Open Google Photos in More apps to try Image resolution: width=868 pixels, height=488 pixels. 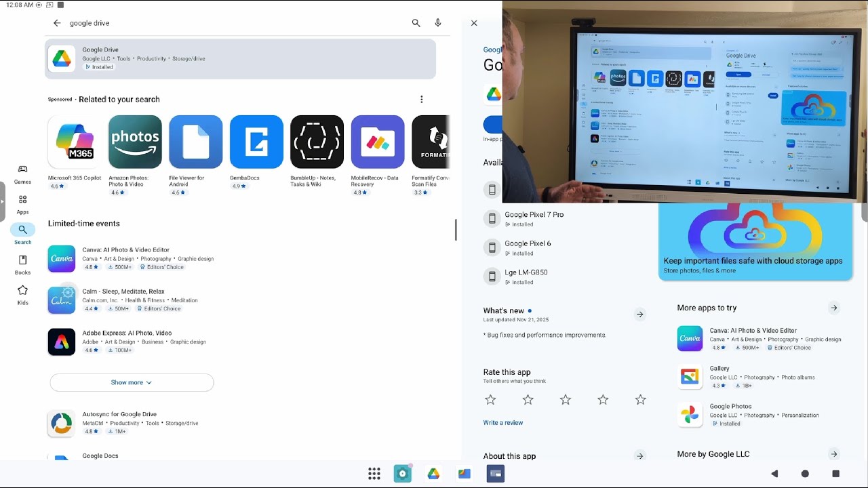759,415
